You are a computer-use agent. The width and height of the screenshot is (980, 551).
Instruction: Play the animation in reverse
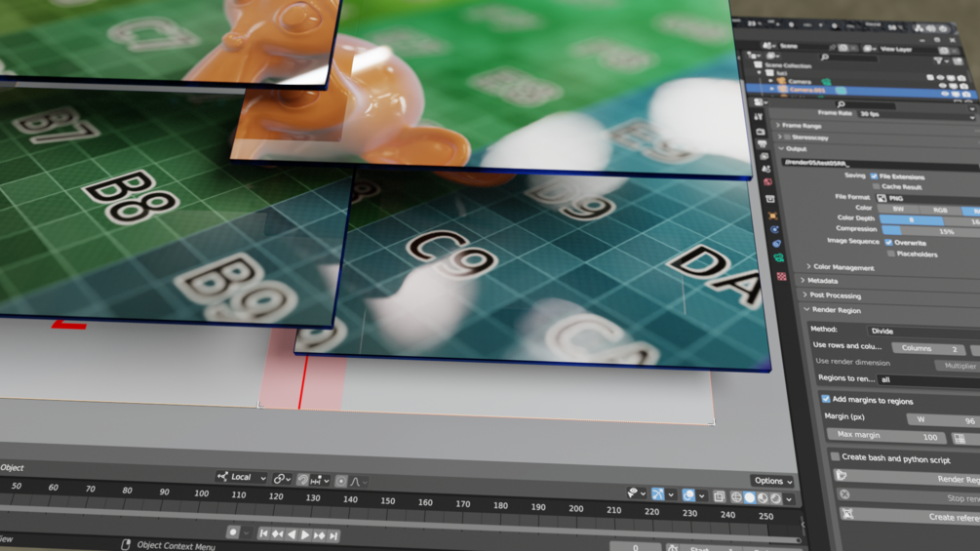click(x=292, y=534)
